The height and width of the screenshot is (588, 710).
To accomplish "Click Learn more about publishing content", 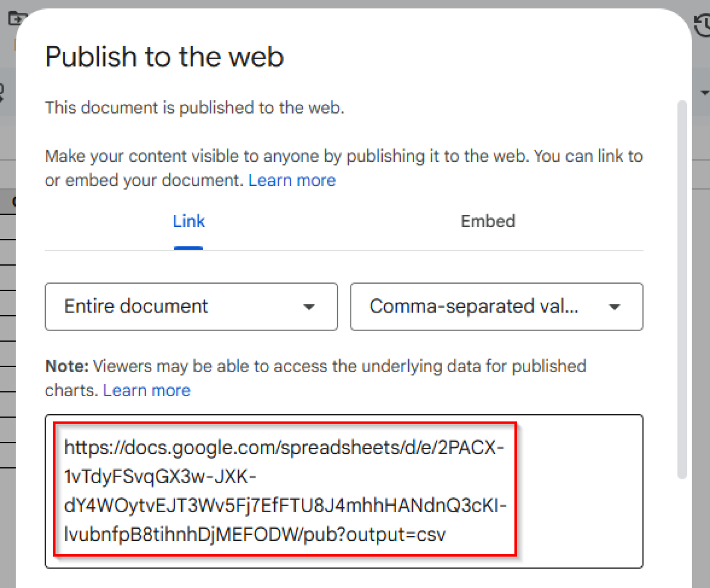I will [292, 180].
